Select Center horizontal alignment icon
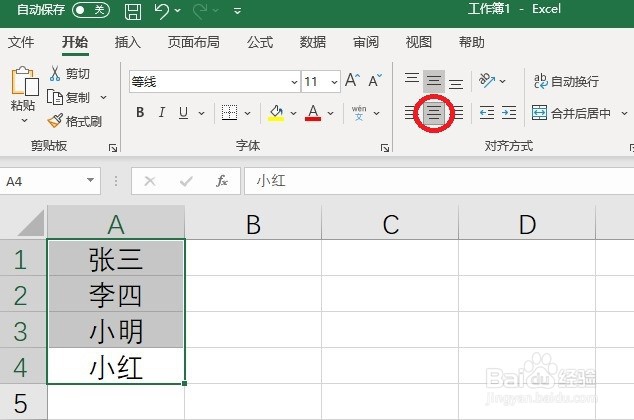This screenshot has width=634, height=420. [434, 113]
